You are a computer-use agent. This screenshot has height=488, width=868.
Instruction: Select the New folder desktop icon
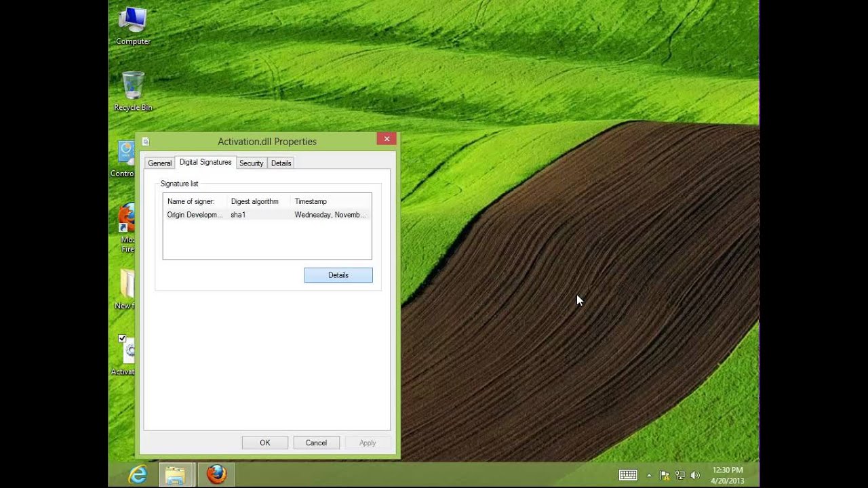coord(126,289)
